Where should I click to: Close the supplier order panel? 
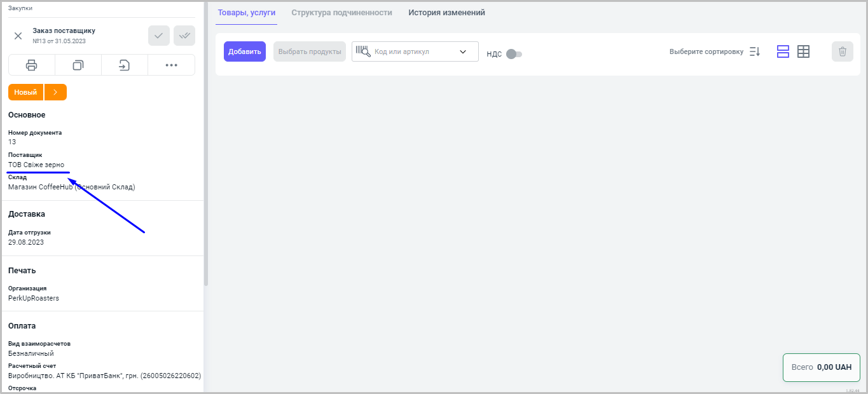(x=18, y=36)
